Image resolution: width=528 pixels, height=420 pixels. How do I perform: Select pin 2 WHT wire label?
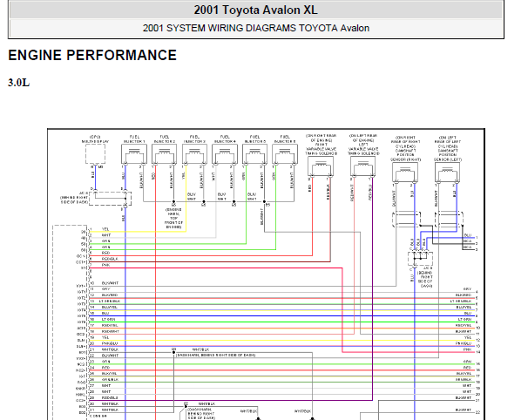[x=106, y=235]
